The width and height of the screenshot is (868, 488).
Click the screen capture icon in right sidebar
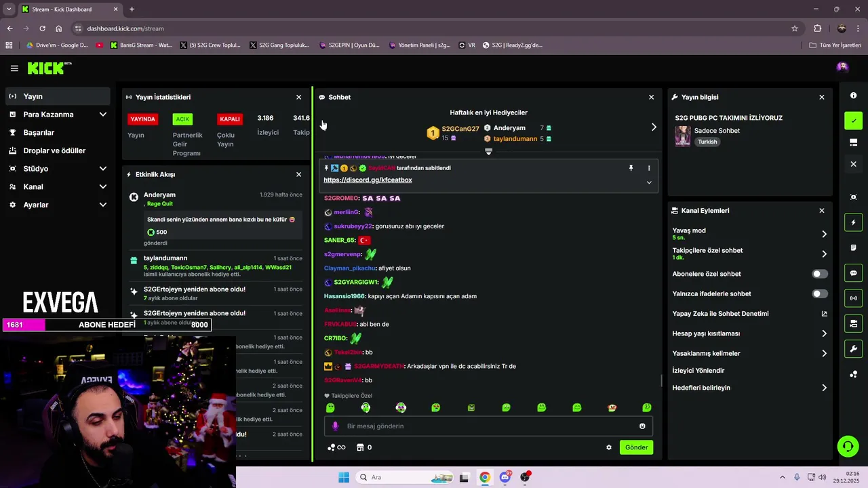point(853,197)
